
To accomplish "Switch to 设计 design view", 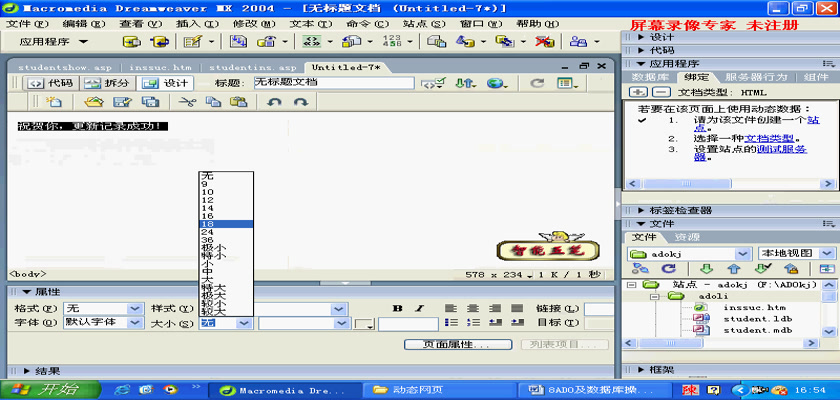I will (x=166, y=84).
